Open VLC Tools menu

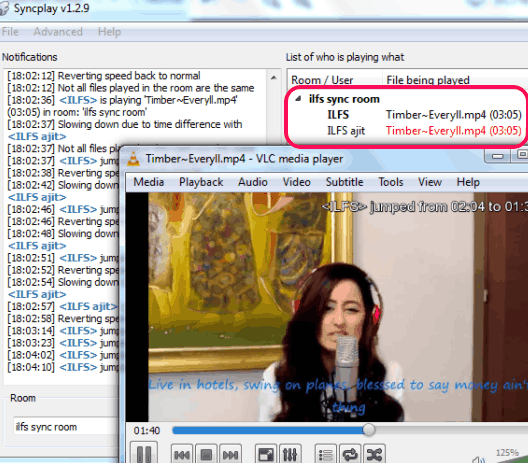tap(391, 182)
